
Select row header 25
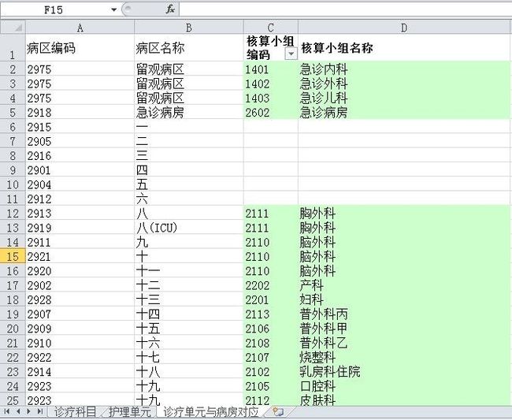coord(13,400)
